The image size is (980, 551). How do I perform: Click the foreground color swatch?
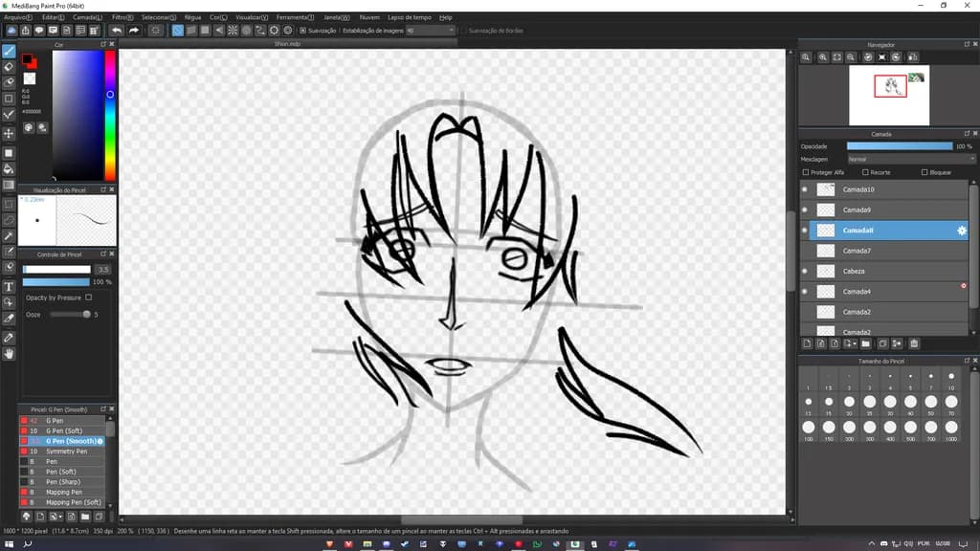pos(27,59)
